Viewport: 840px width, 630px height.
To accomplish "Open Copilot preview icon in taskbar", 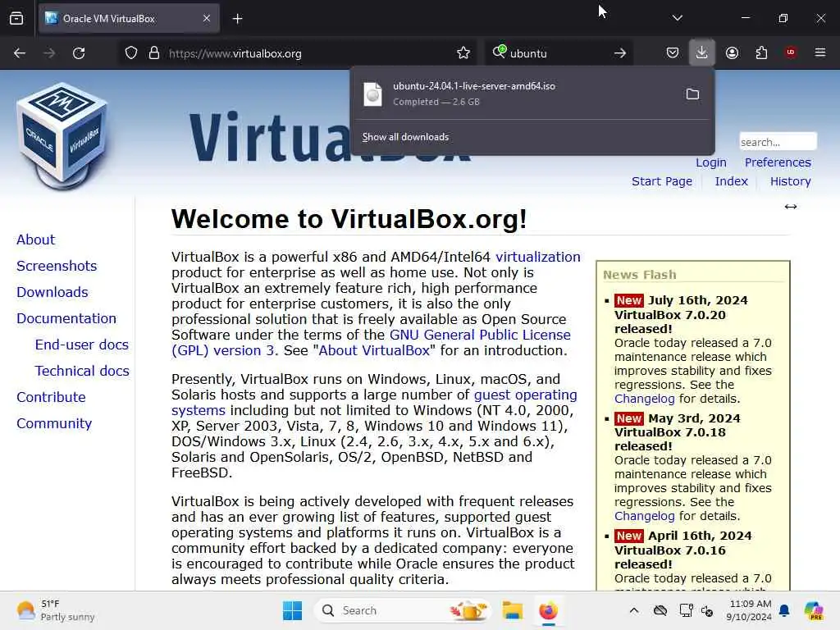I will (814, 610).
